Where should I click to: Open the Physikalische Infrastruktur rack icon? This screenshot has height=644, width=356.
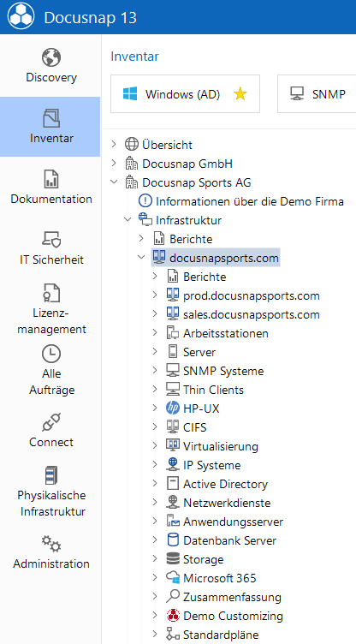(x=51, y=475)
